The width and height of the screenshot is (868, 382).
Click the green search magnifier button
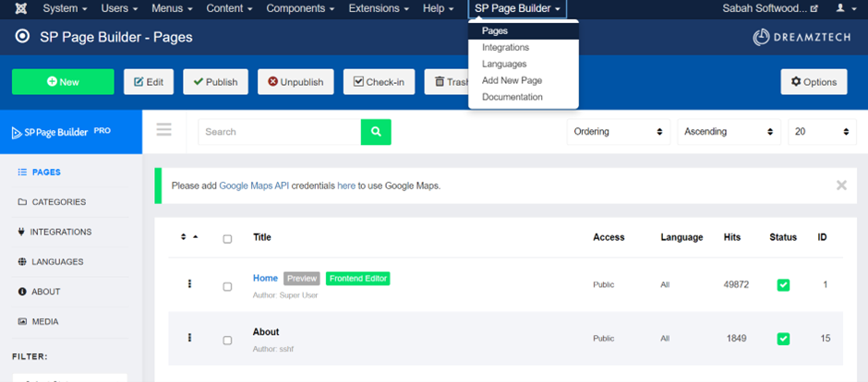[x=376, y=132]
